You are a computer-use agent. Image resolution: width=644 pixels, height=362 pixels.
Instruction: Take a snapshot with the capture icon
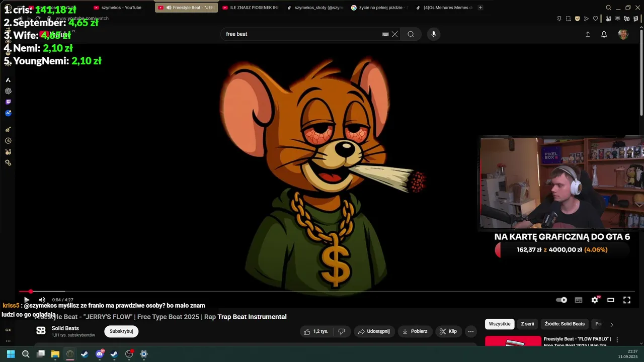[568, 19]
